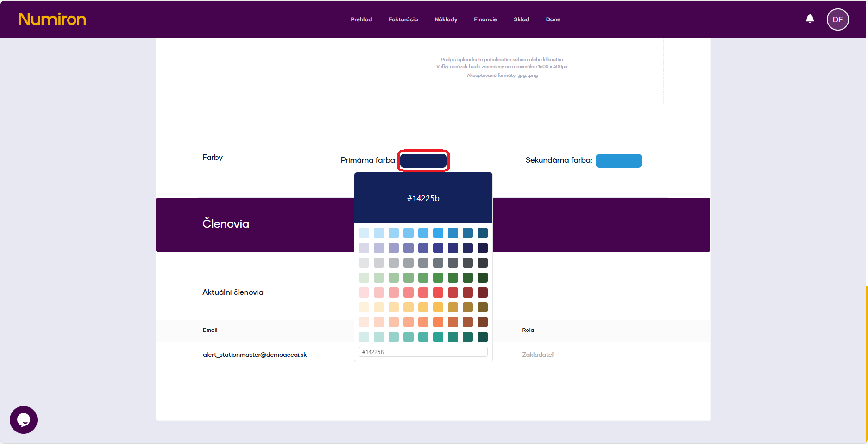Choose the darkest green swatch
This screenshot has width=868, height=444.
483,278
